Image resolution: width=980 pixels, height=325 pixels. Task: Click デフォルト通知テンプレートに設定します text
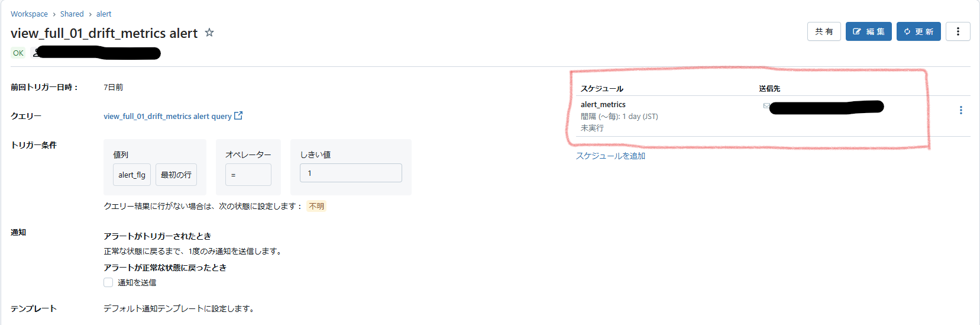point(179,308)
